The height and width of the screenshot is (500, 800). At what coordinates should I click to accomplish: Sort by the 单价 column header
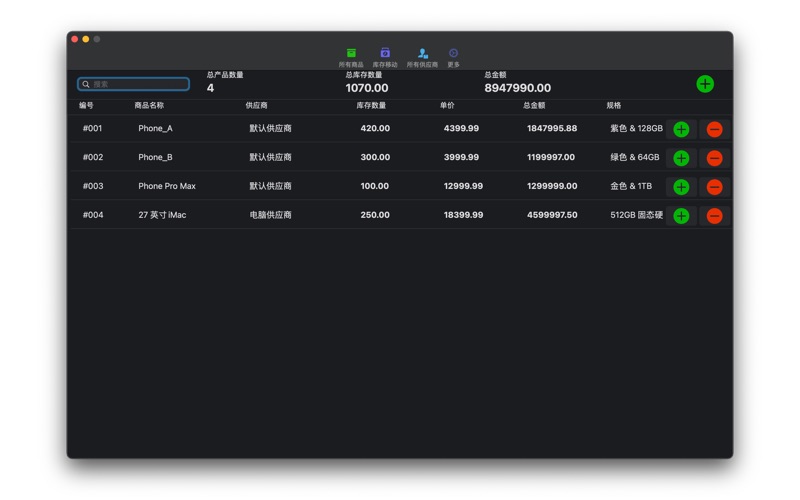click(x=447, y=105)
